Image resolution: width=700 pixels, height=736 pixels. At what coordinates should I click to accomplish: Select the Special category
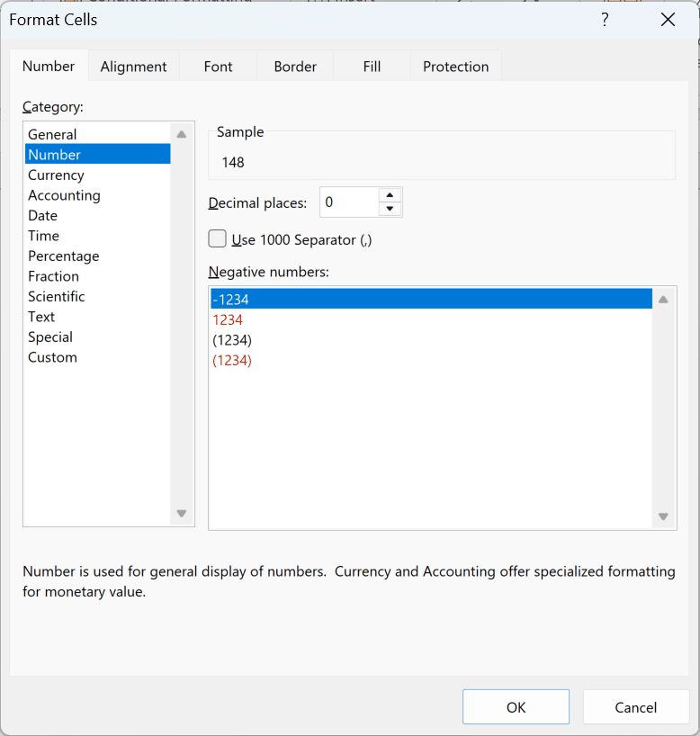[98, 337]
